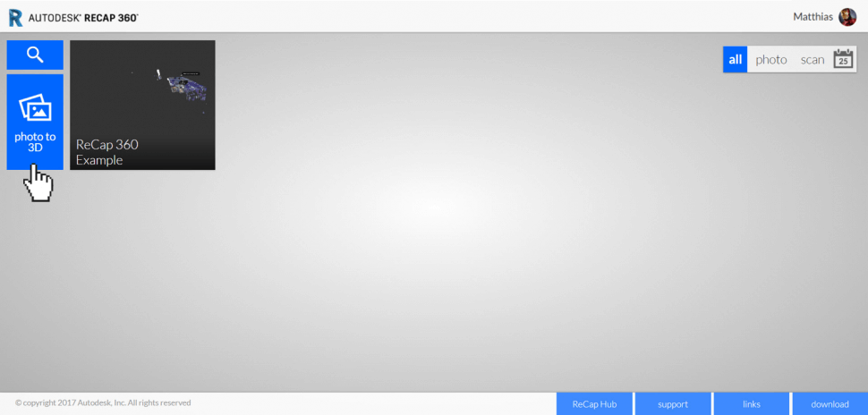Click the Autodesk ReCap 360 title text

click(83, 17)
